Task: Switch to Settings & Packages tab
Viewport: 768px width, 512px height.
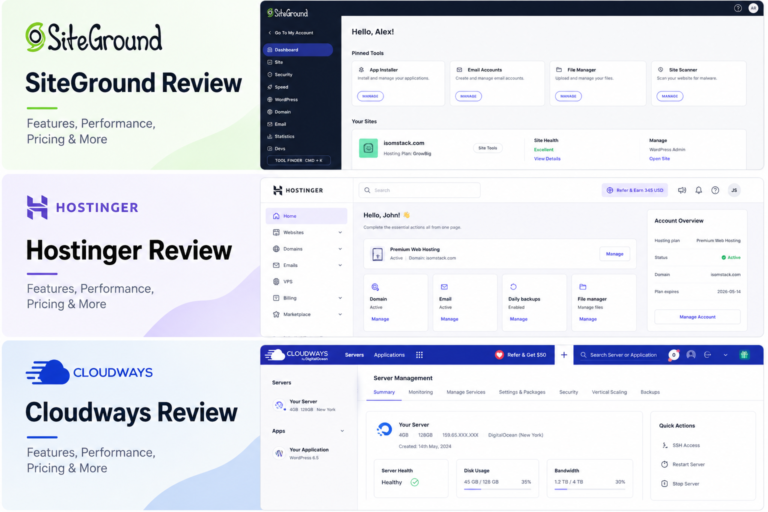Action: [522, 392]
